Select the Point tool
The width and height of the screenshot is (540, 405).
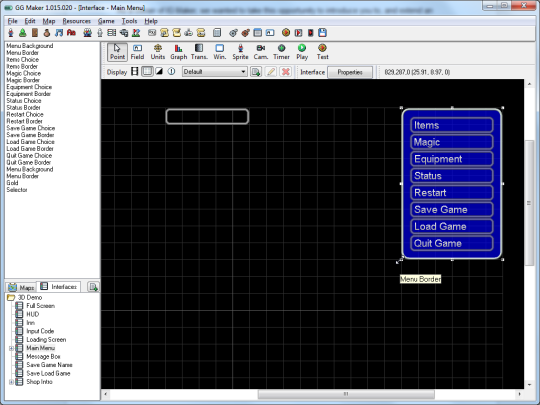point(117,52)
